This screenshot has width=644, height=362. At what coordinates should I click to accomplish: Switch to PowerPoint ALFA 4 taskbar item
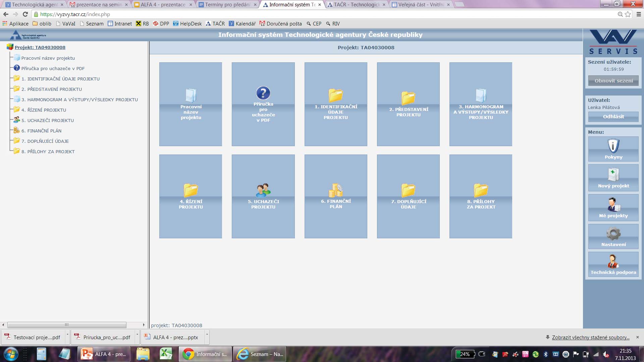[x=104, y=354]
